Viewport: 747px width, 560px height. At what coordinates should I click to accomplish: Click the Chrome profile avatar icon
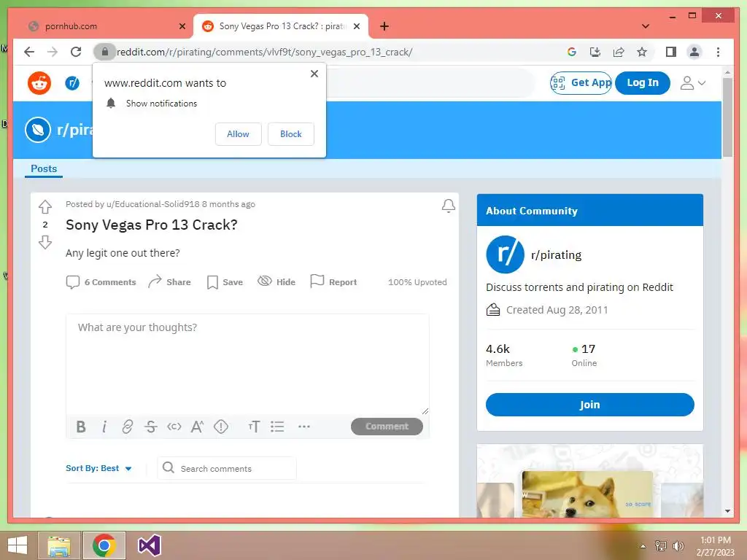pos(694,52)
